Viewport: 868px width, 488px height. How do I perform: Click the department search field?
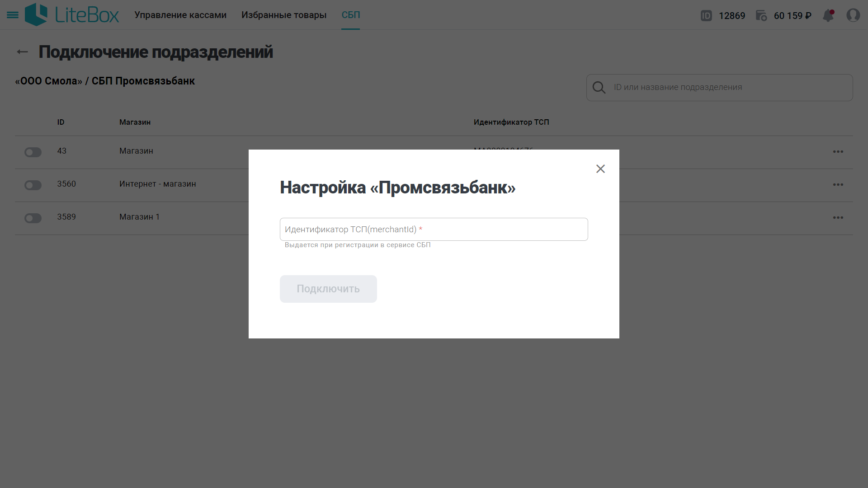point(720,88)
